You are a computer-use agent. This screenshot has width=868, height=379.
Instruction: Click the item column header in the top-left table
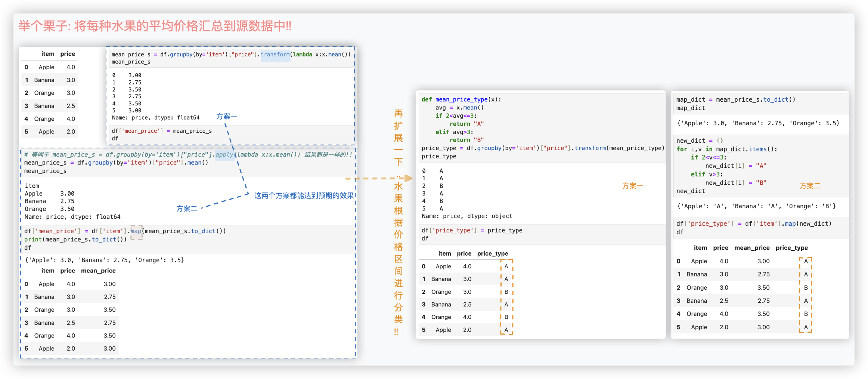(x=48, y=54)
